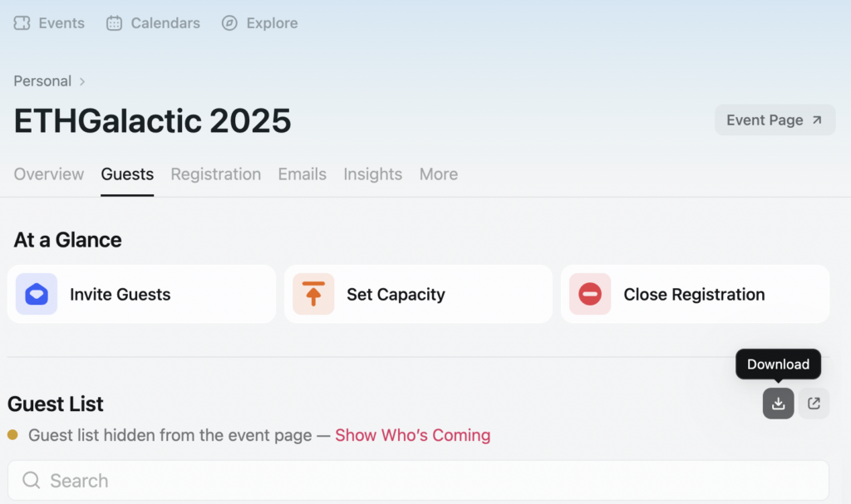Go to the Emails tab
Image resolution: width=851 pixels, height=504 pixels.
[303, 174]
